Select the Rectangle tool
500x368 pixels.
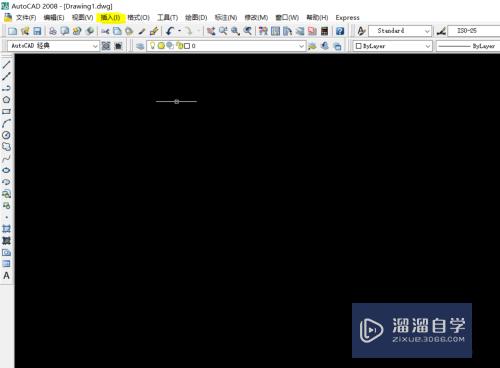point(6,111)
